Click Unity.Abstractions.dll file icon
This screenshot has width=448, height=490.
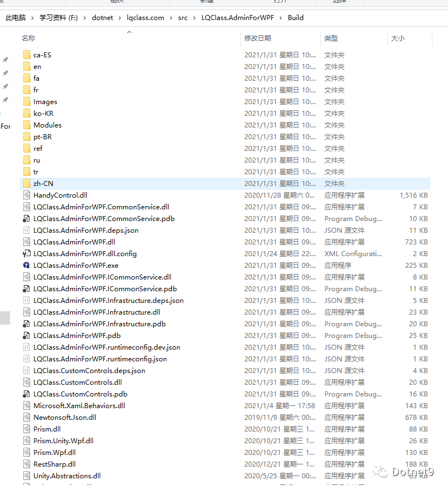click(27, 476)
